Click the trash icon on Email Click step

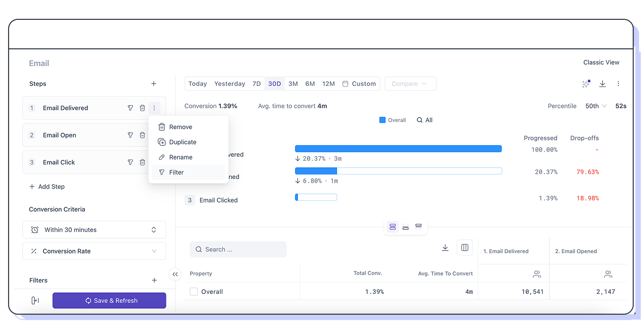[x=142, y=162]
